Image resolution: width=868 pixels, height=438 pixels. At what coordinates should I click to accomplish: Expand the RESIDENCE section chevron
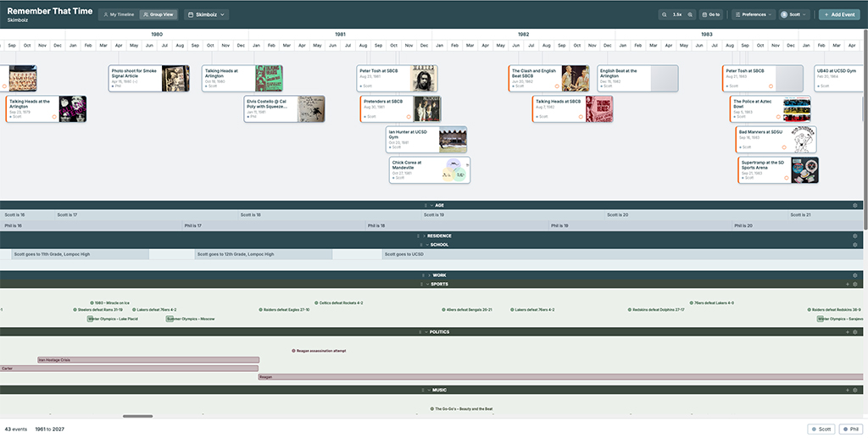(x=424, y=236)
